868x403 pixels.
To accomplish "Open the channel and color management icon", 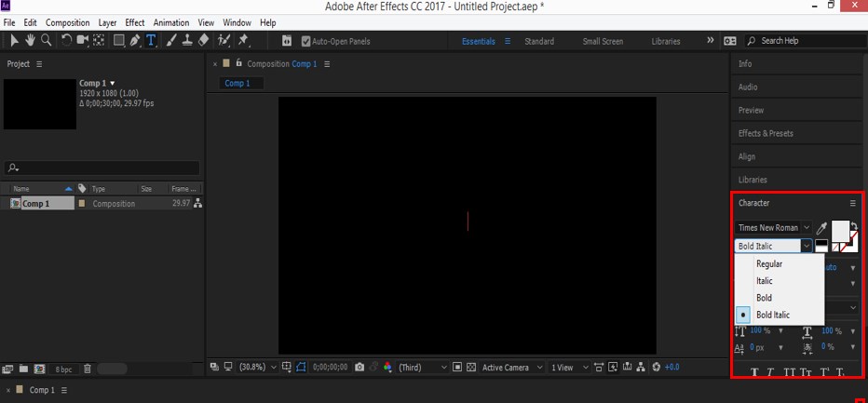I will (x=387, y=367).
